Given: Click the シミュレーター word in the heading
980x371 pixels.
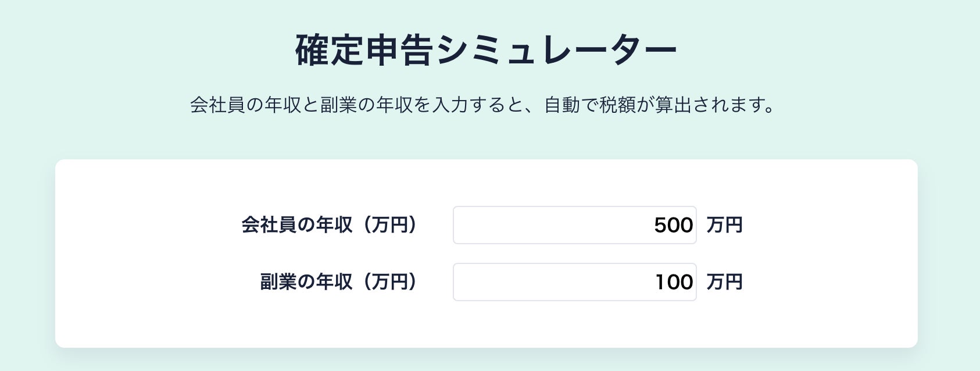Looking at the screenshot, I should pos(556,51).
